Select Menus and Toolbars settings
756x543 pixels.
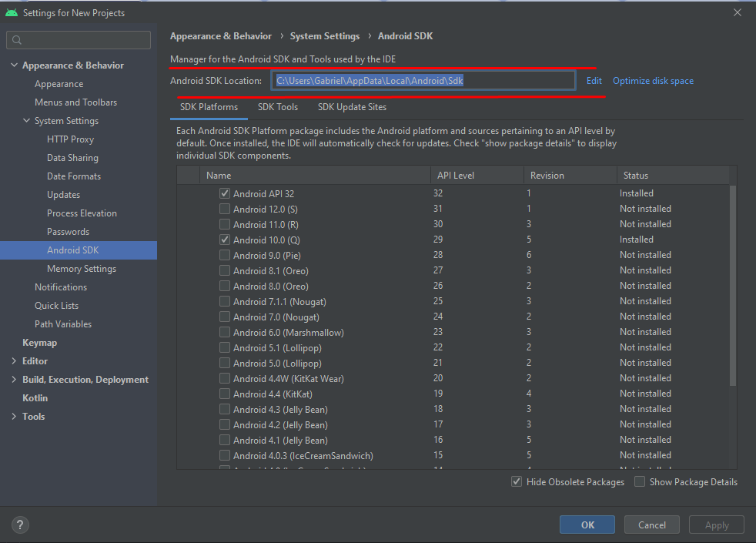[x=75, y=102]
